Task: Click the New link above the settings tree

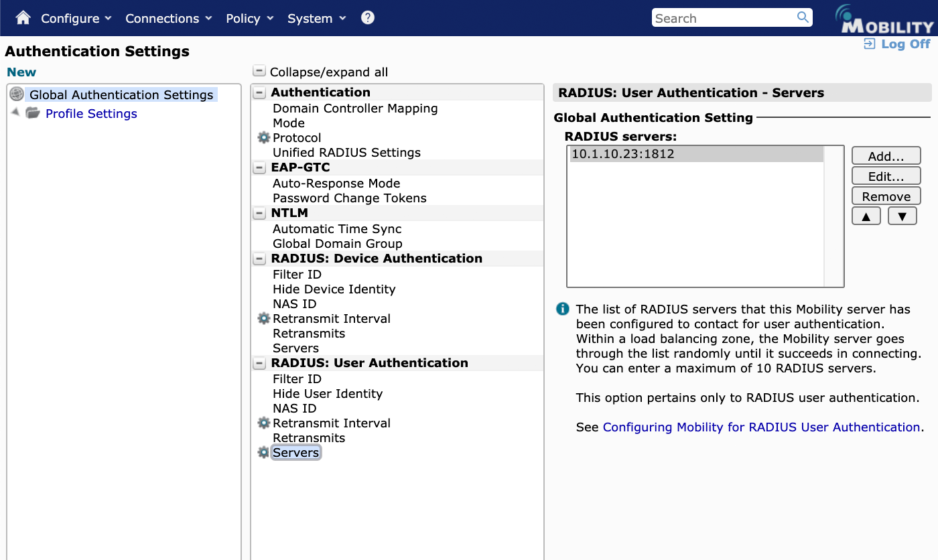Action: point(21,72)
